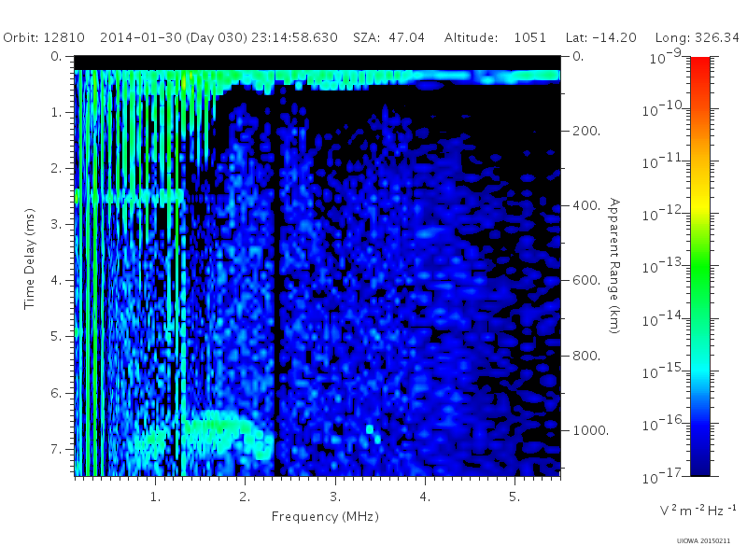Click time delay tick label 7.
This screenshot has height=560, width=747.
[56, 449]
